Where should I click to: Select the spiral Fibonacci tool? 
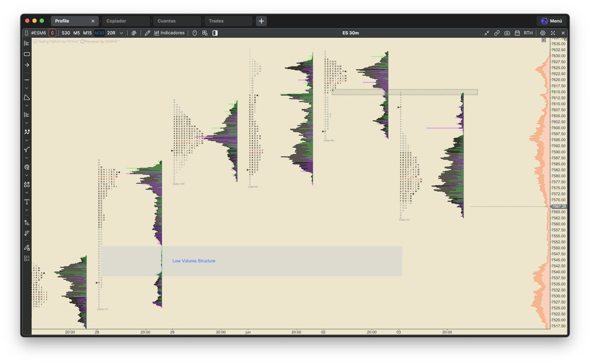click(x=27, y=167)
